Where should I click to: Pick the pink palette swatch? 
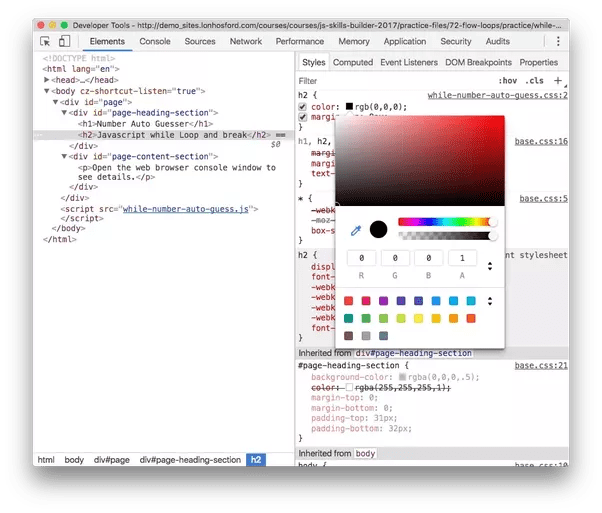point(366,301)
